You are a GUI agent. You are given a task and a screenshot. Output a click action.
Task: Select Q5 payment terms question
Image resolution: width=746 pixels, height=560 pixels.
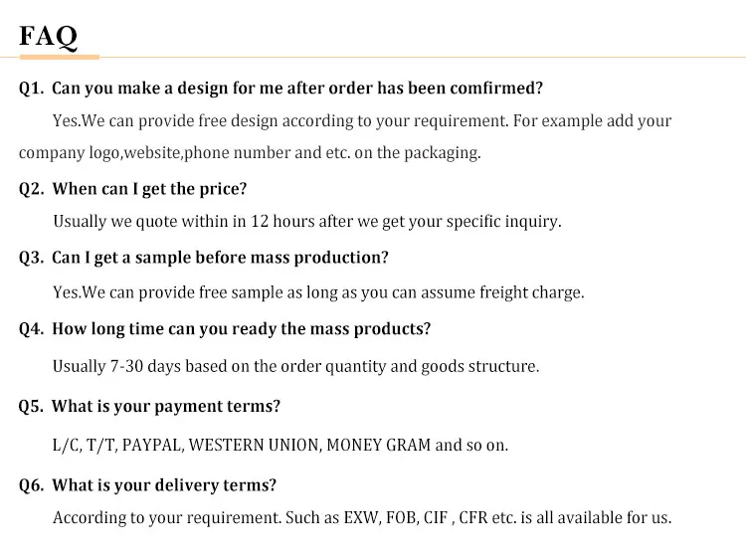(x=166, y=407)
